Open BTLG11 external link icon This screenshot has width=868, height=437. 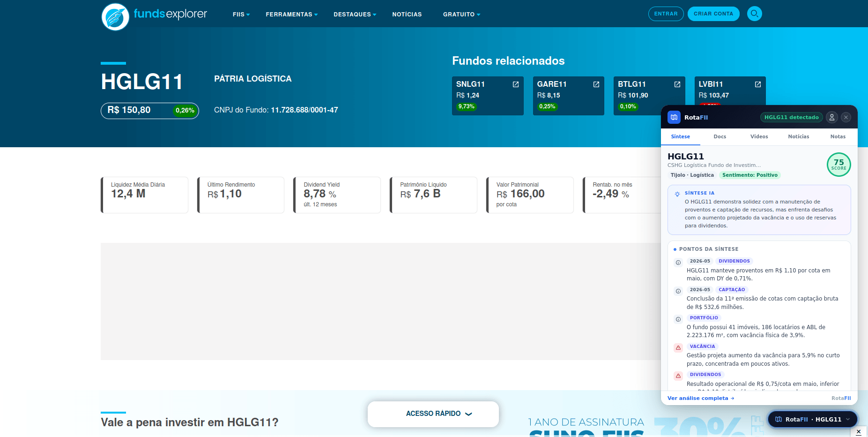[x=677, y=84]
